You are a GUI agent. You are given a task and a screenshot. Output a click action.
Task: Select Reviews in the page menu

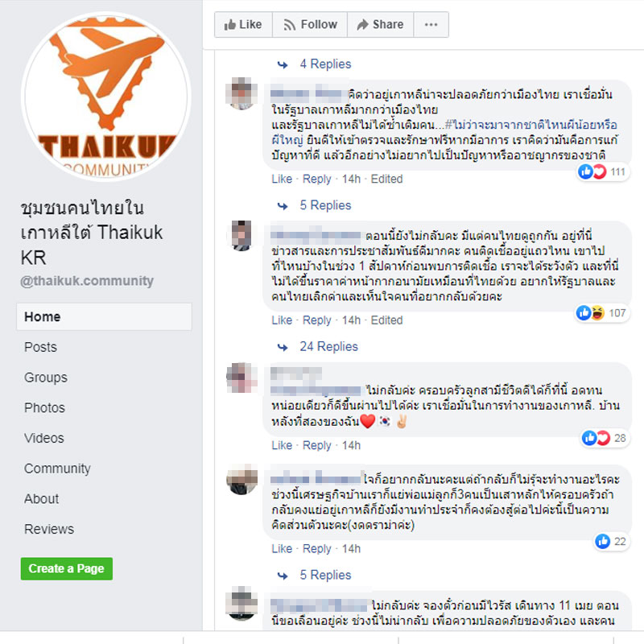[49, 529]
